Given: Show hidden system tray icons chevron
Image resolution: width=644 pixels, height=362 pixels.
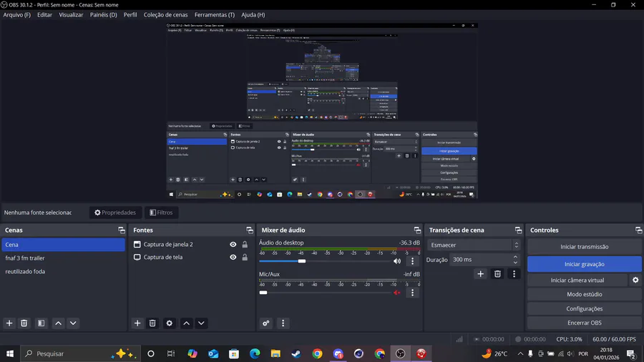Looking at the screenshot, I should [x=520, y=353].
